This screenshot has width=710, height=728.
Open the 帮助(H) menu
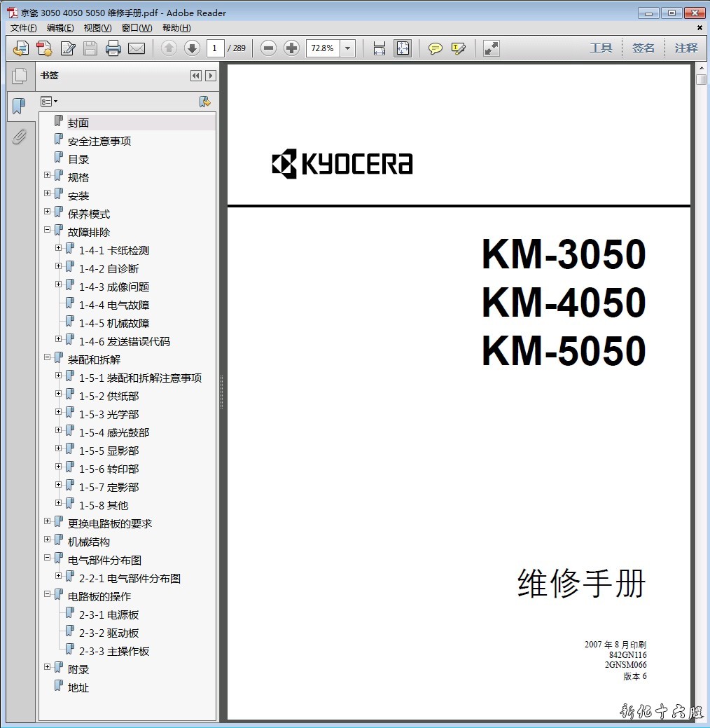pos(176,28)
